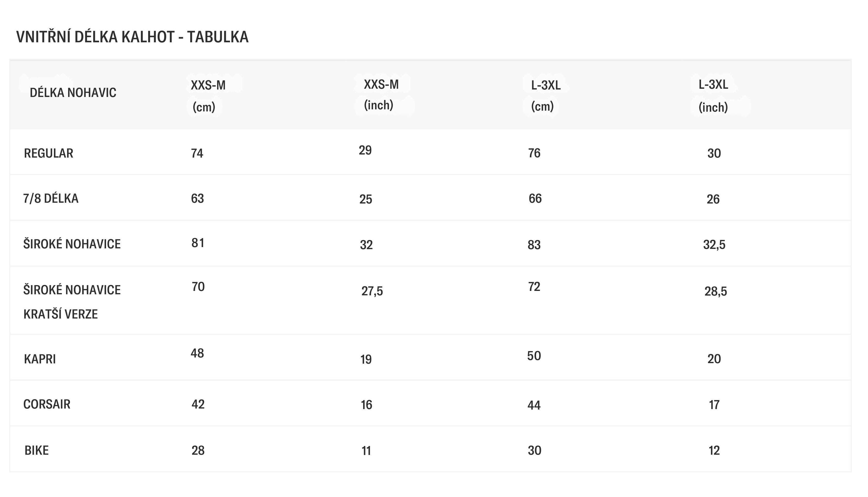Click the 74 value in REGULAR row
This screenshot has height=497, width=868.
pos(197,153)
